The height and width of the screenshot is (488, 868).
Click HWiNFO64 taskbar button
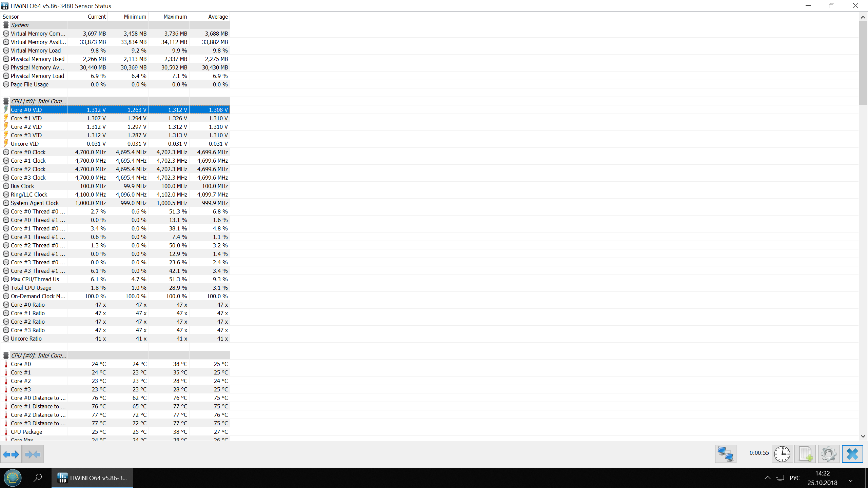pos(92,478)
